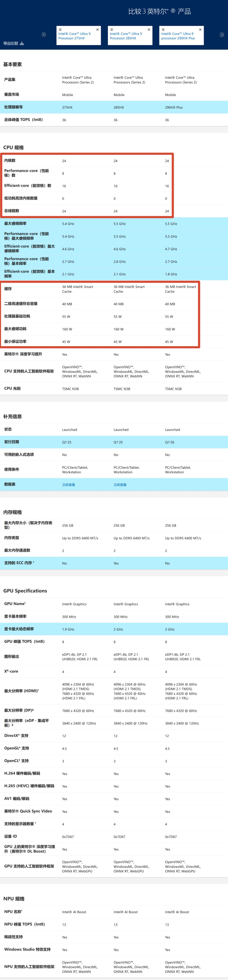Click the 英特尔® Quick Sync Video row label
Viewport: 228px width, 980px height.
tap(28, 811)
